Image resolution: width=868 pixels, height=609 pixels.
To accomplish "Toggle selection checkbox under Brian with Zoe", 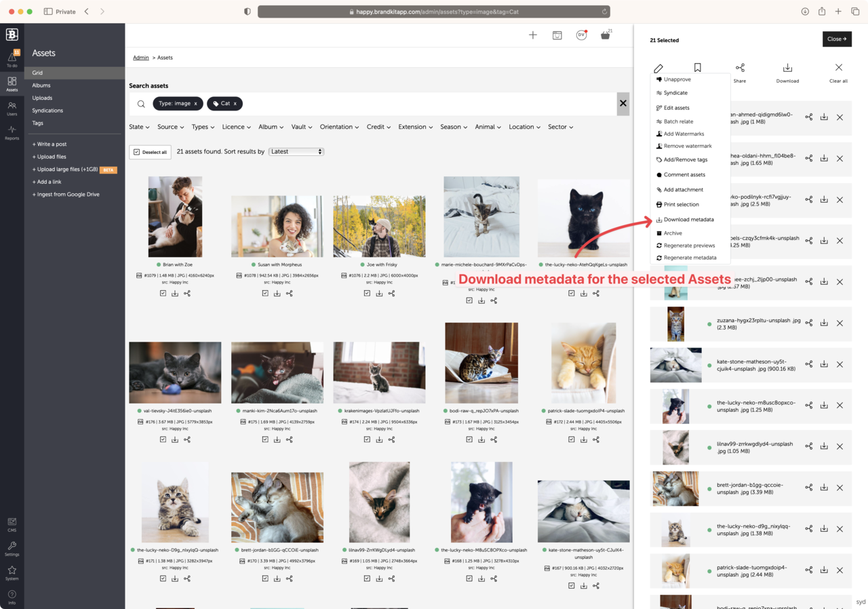I will [163, 294].
